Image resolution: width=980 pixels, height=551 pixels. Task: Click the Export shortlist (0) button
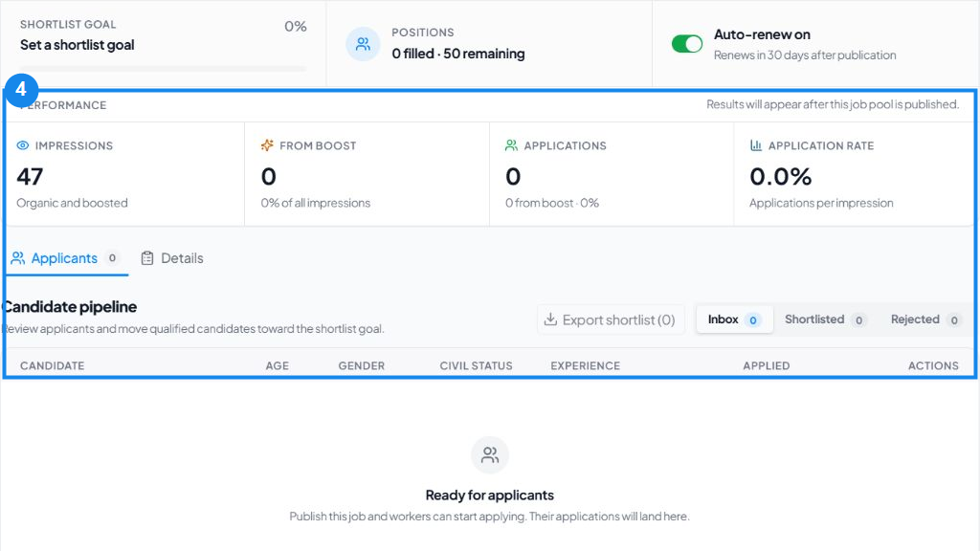(611, 320)
